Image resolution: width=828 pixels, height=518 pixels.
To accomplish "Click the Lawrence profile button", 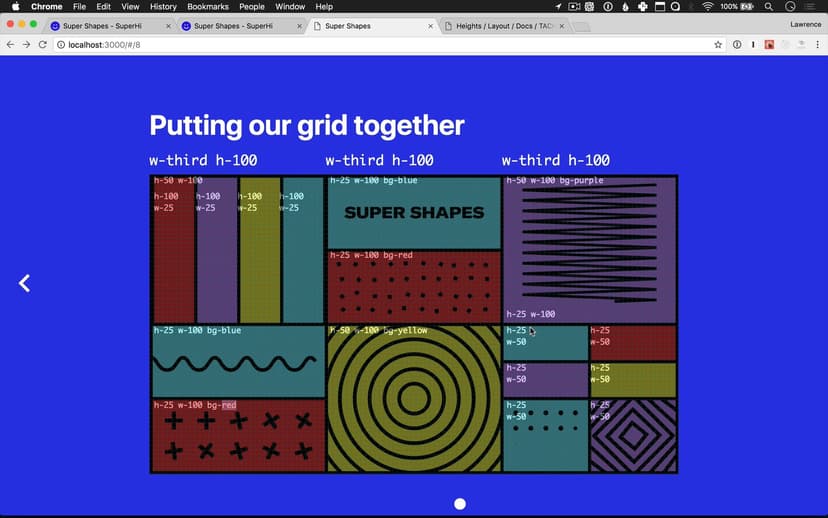I will [x=805, y=25].
